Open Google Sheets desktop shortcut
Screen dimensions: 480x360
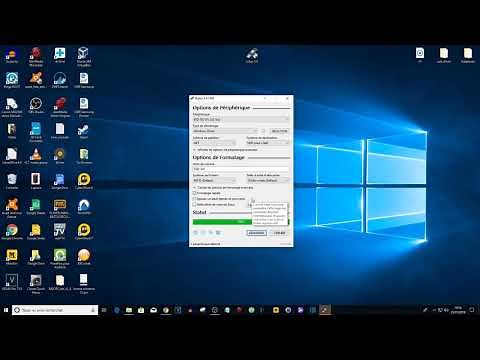click(36, 207)
